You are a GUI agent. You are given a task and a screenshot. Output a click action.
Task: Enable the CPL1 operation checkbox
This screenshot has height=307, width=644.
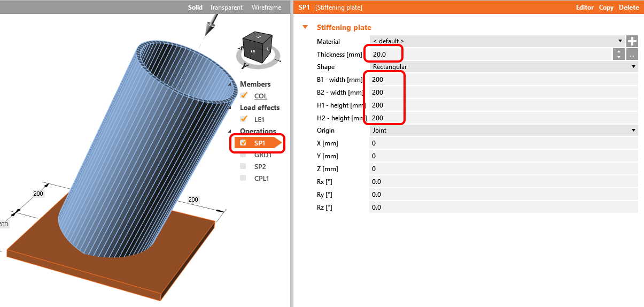tap(243, 178)
